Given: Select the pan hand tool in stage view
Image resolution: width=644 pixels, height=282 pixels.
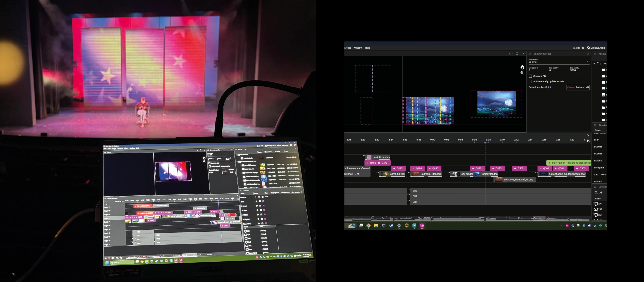Looking at the screenshot, I should coord(522,67).
